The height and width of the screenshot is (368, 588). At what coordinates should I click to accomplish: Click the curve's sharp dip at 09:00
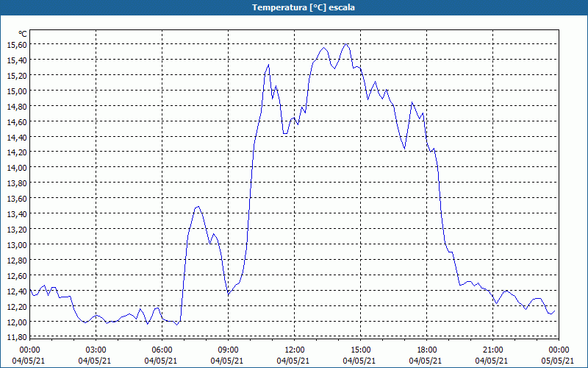229,294
